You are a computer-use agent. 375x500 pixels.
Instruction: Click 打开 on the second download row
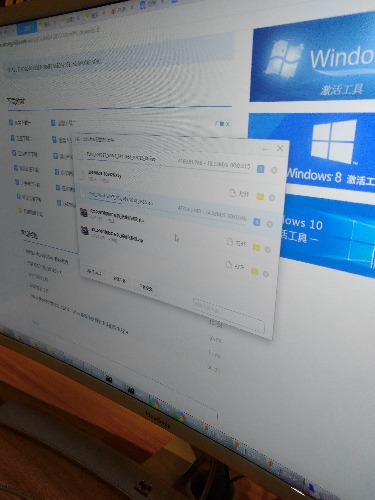240,193
